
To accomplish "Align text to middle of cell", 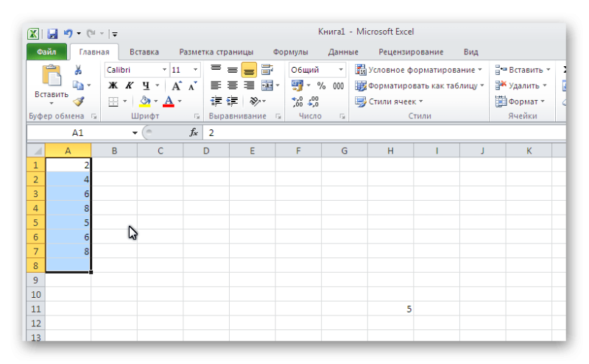I will tap(233, 70).
